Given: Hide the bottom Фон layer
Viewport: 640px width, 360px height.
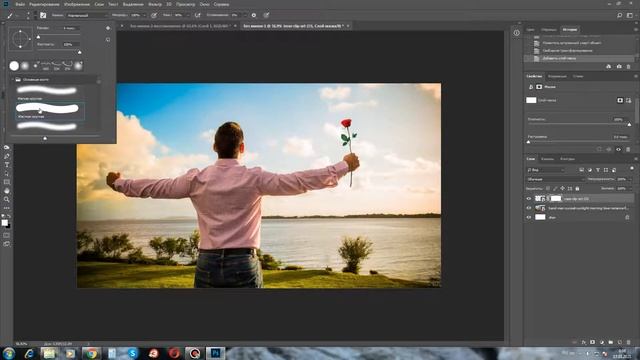Looking at the screenshot, I should coord(529,218).
